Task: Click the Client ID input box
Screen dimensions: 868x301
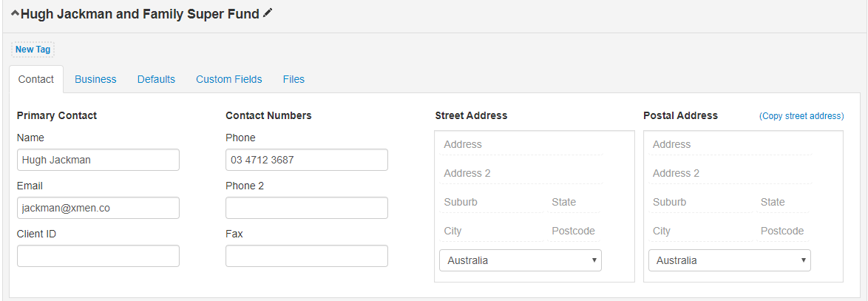Action: (98, 256)
